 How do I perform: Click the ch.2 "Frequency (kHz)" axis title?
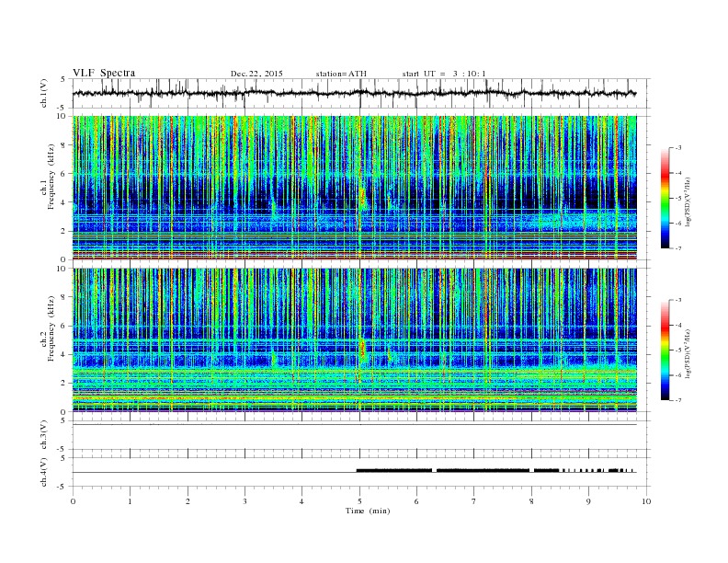[x=51, y=328]
